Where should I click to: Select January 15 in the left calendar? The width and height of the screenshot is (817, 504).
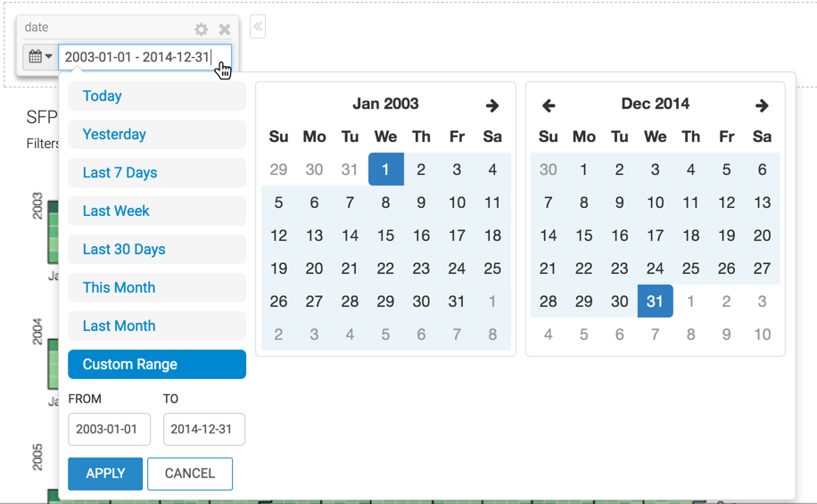point(385,235)
